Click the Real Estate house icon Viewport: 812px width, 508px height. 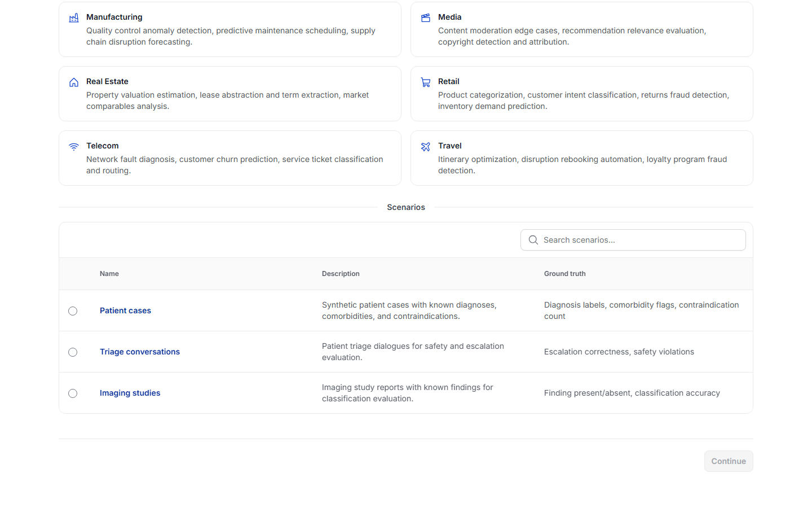point(74,82)
